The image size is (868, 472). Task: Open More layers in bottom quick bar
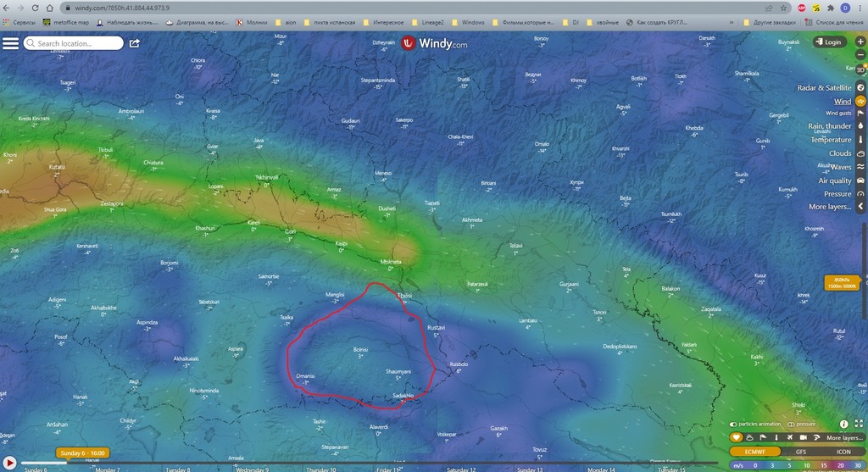coord(843,438)
